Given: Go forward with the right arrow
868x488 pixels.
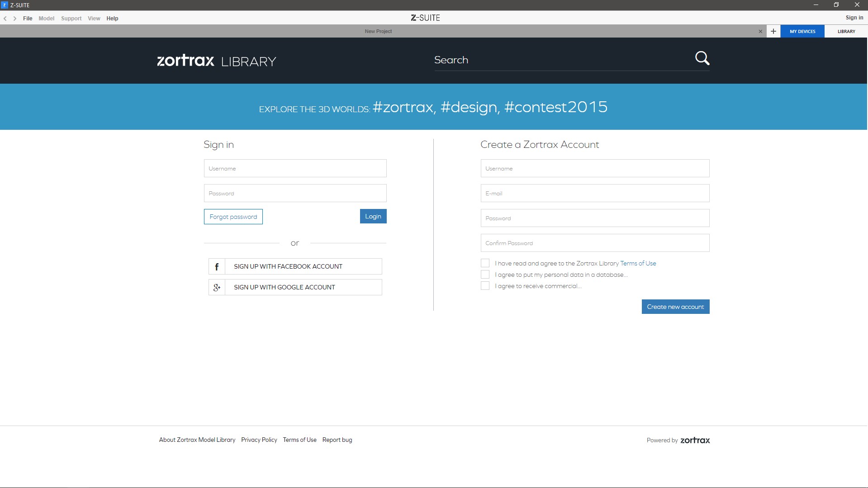Looking at the screenshot, I should point(15,19).
